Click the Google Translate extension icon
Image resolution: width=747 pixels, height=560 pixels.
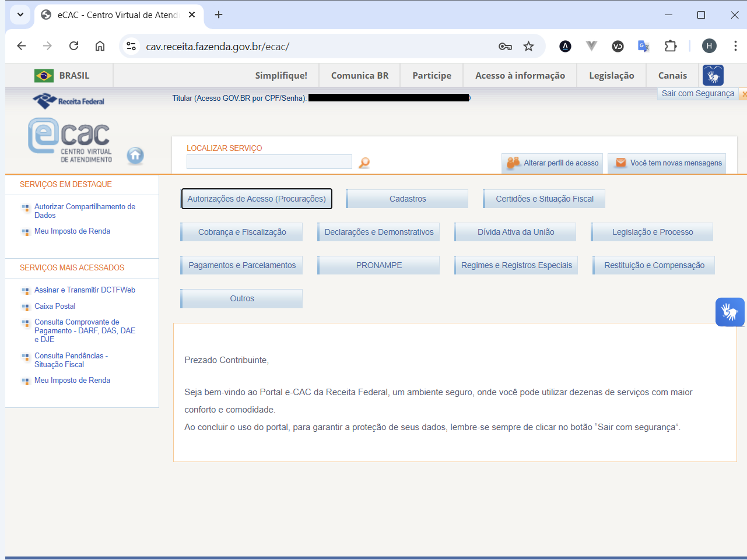click(x=644, y=47)
